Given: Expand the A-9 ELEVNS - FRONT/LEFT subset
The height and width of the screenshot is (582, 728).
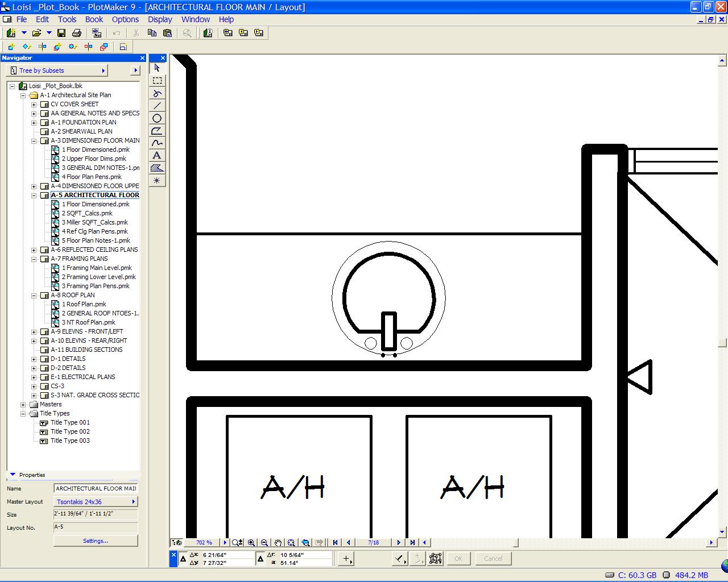Looking at the screenshot, I should coord(34,331).
